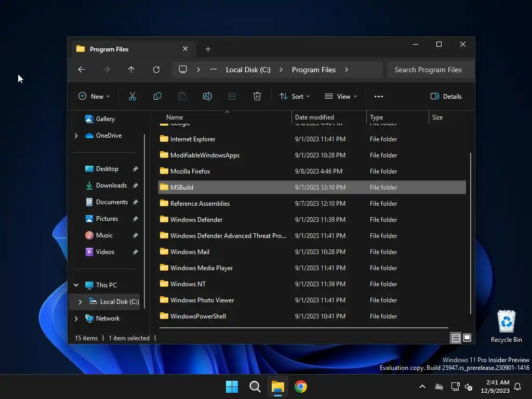The image size is (532, 399).
Task: Refresh the Program Files folder
Action: tap(156, 70)
